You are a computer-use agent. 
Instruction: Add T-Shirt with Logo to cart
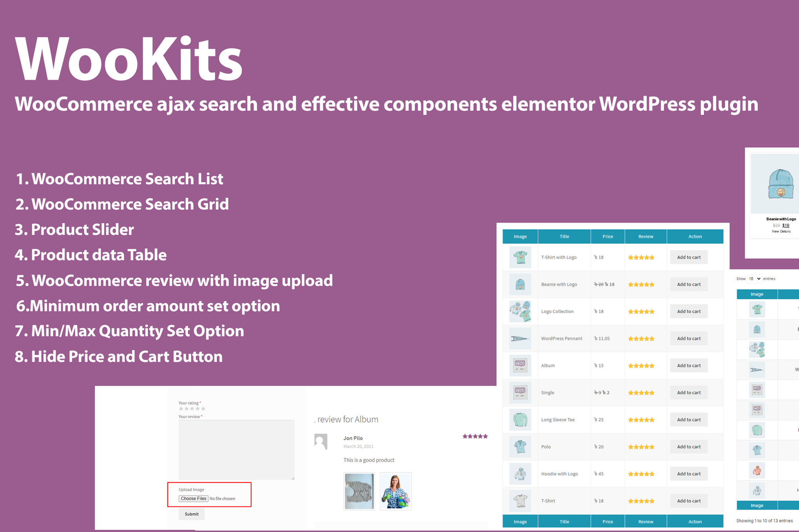[x=688, y=257]
